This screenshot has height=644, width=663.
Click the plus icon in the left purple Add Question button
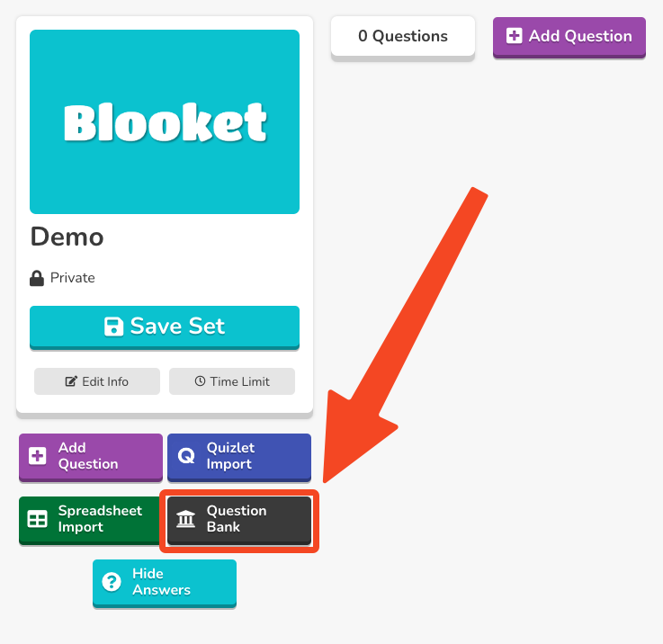click(38, 456)
